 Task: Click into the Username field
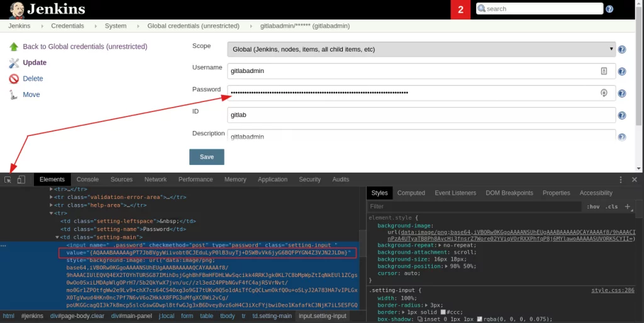coord(421,71)
